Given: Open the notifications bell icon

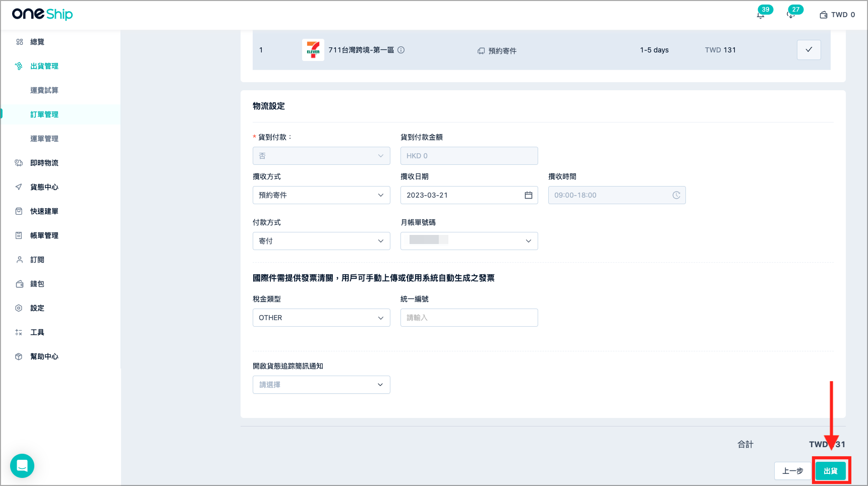Looking at the screenshot, I should click(x=761, y=15).
